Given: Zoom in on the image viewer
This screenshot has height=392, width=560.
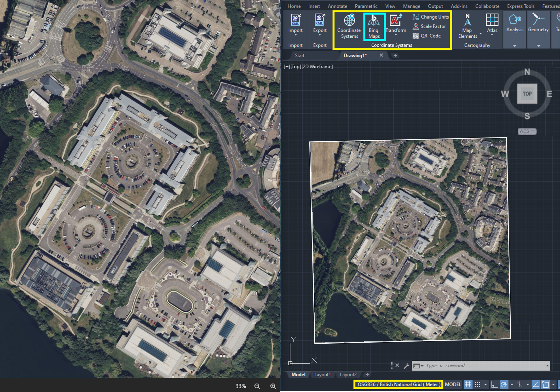Looking at the screenshot, I should click(x=273, y=386).
